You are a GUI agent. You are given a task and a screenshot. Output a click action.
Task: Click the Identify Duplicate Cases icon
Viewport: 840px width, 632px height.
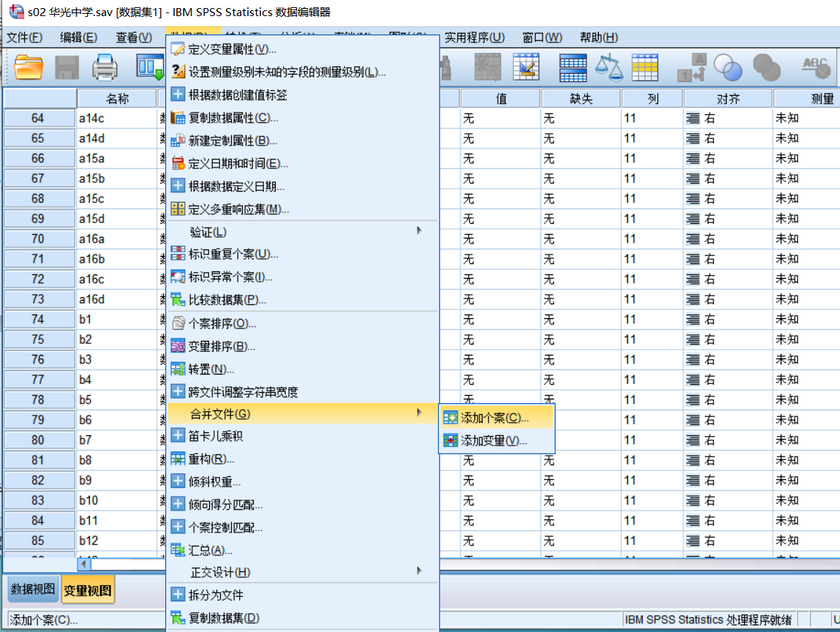point(178,254)
